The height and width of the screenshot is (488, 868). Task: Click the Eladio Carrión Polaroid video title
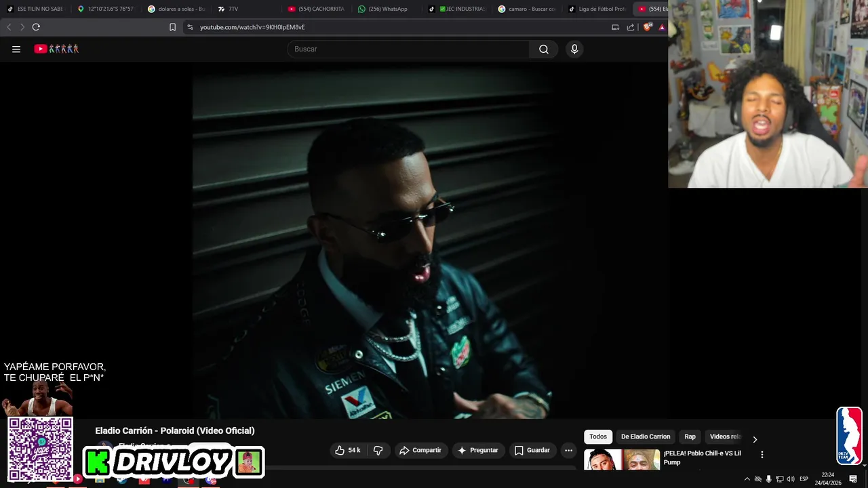click(x=175, y=430)
